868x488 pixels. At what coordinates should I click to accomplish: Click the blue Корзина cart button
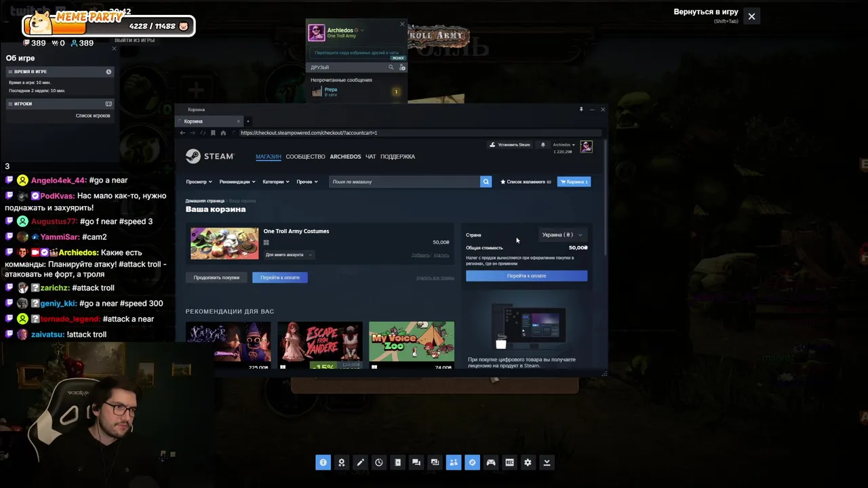point(574,182)
